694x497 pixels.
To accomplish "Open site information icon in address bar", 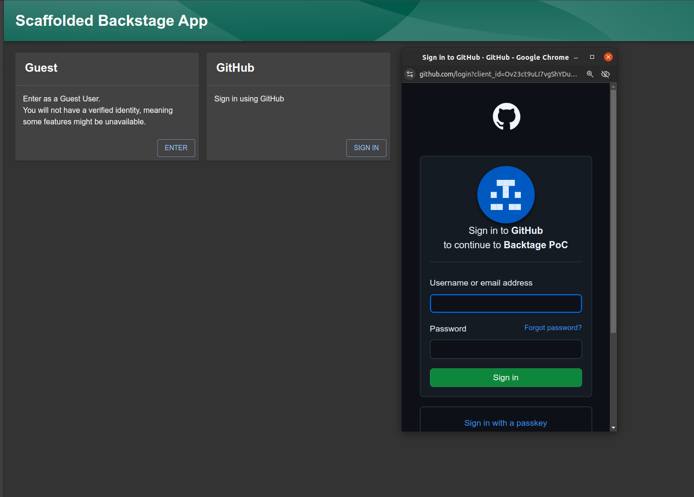I will click(410, 74).
